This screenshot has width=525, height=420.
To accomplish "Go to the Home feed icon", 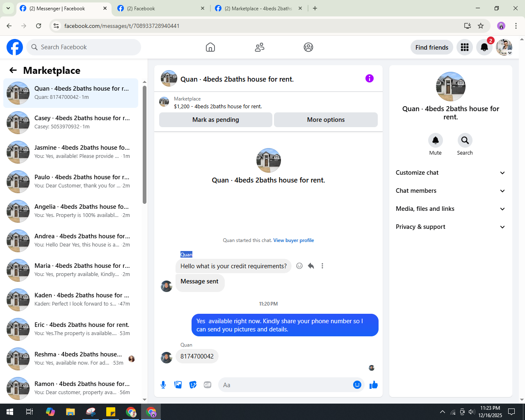I will (210, 47).
